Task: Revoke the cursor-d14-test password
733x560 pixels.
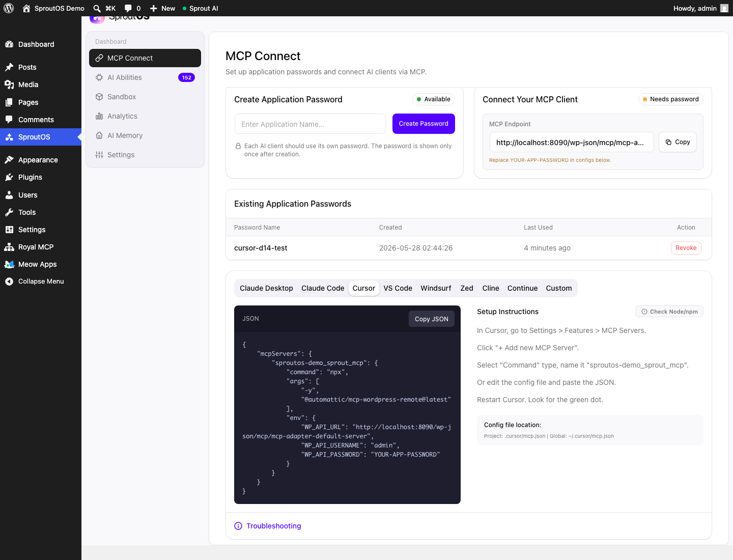Action: [x=686, y=248]
